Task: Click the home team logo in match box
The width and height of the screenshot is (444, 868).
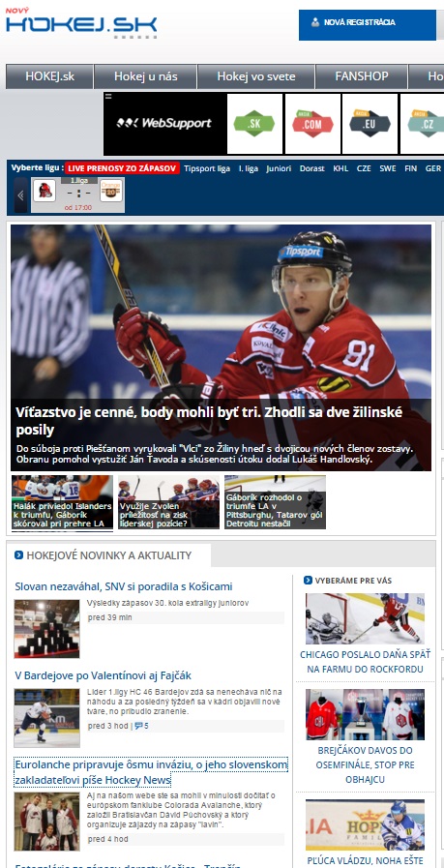Action: [x=44, y=192]
